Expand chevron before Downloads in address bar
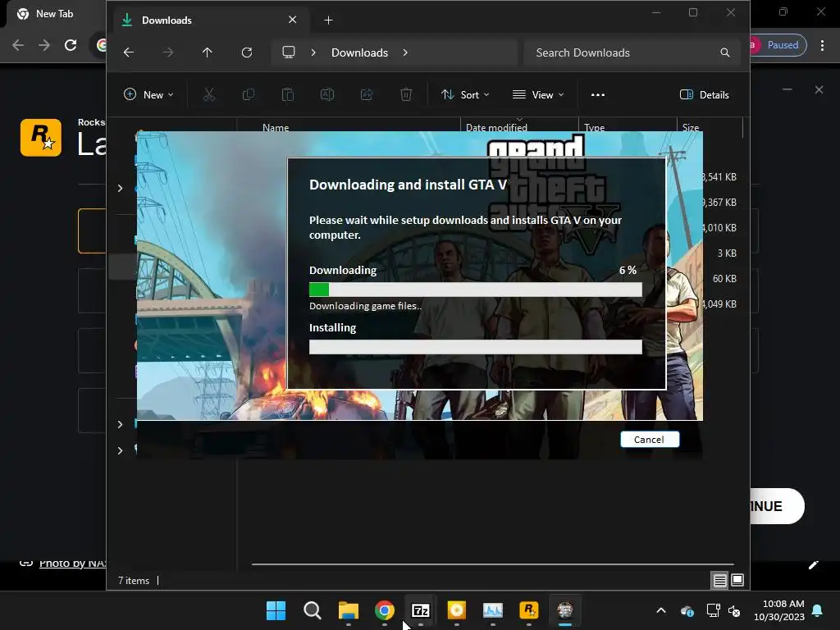This screenshot has width=840, height=630. pyautogui.click(x=313, y=52)
